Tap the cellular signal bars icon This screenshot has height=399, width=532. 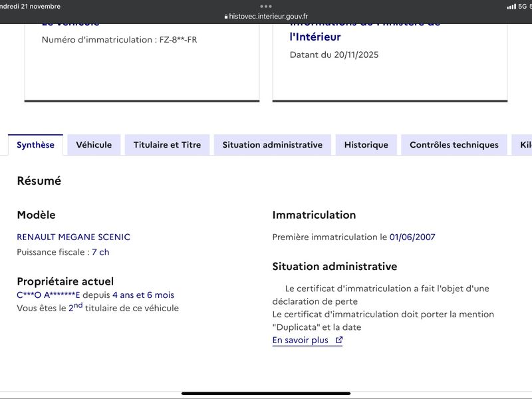[x=511, y=6]
